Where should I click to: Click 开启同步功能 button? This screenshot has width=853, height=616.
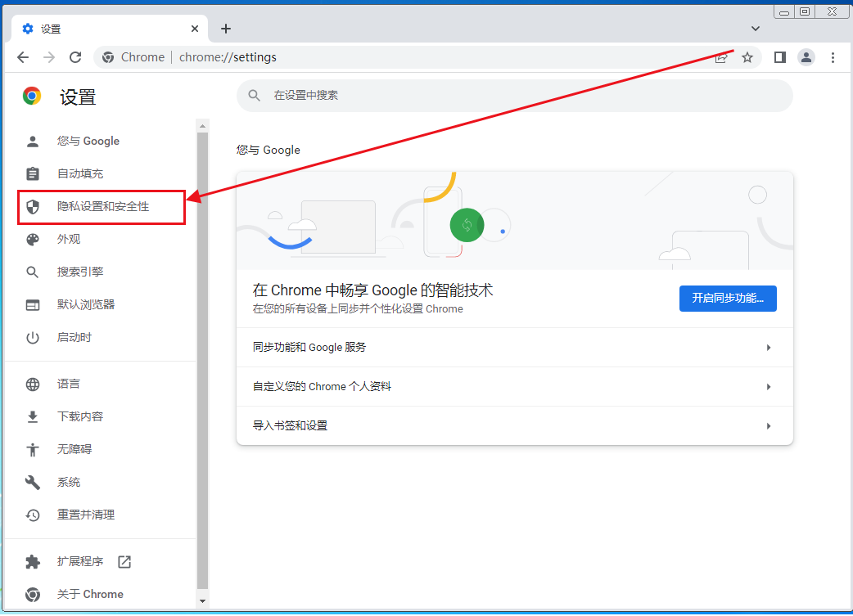tap(728, 299)
